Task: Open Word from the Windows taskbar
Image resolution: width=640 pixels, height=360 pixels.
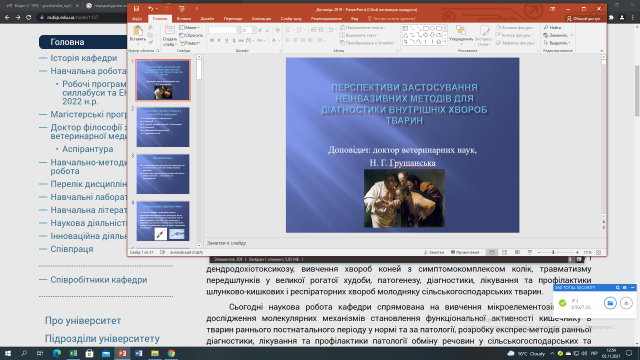Action: 138,353
